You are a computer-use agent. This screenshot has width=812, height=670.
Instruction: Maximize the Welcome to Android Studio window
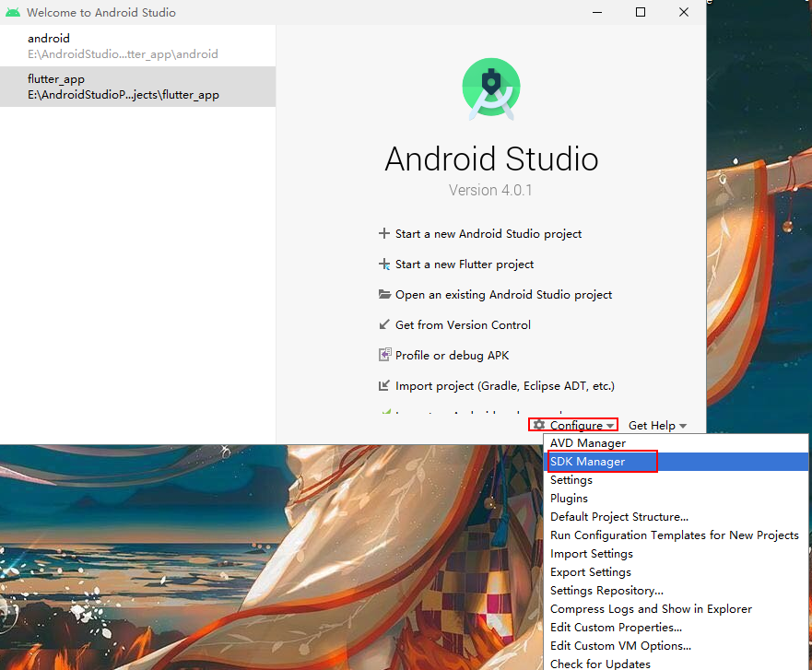pos(641,12)
